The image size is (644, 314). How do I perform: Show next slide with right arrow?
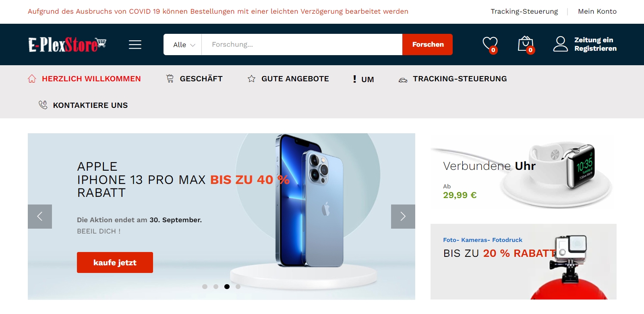403,217
